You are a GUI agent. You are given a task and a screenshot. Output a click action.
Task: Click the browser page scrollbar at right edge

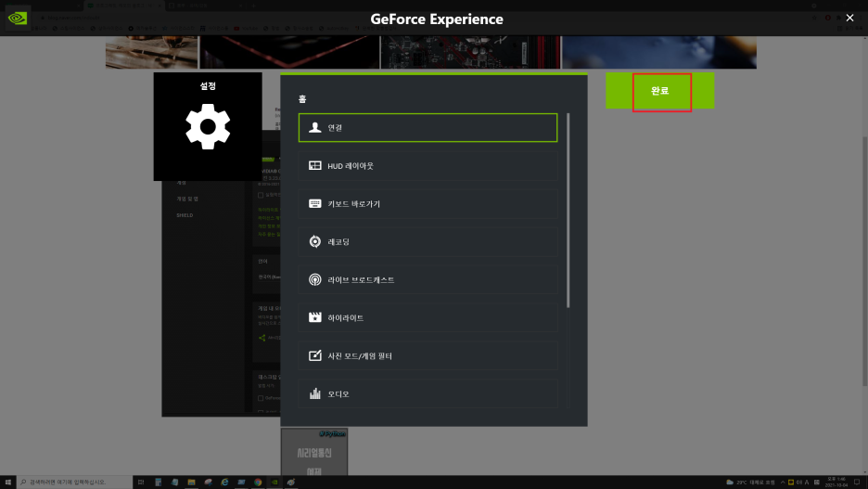pyautogui.click(x=864, y=261)
